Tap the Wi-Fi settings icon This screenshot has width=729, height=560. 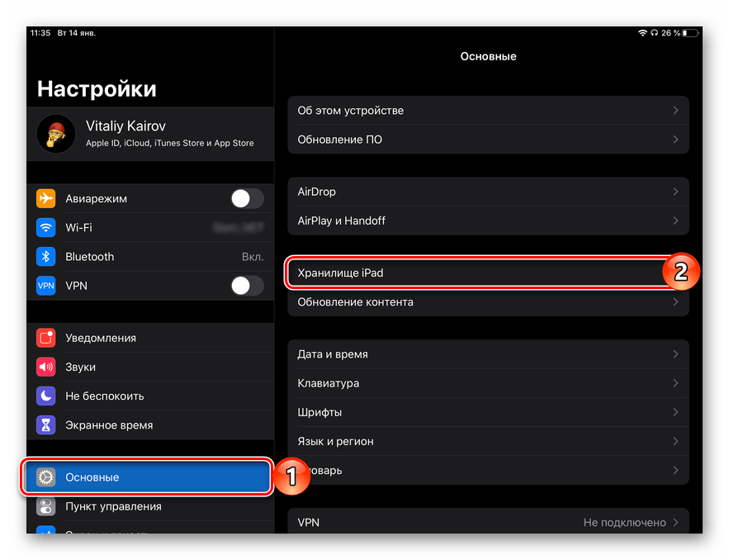click(x=46, y=228)
